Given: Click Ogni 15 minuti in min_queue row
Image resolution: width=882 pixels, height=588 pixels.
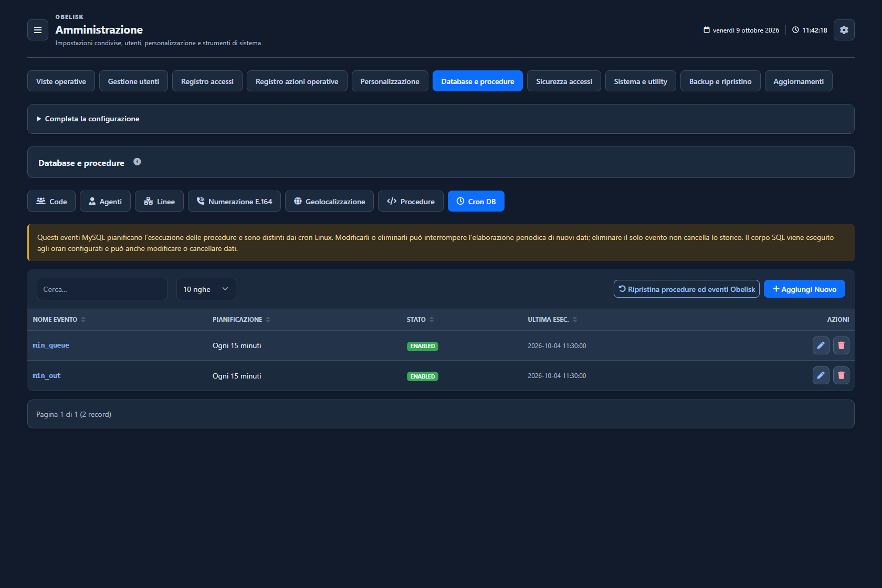Looking at the screenshot, I should coord(237,345).
